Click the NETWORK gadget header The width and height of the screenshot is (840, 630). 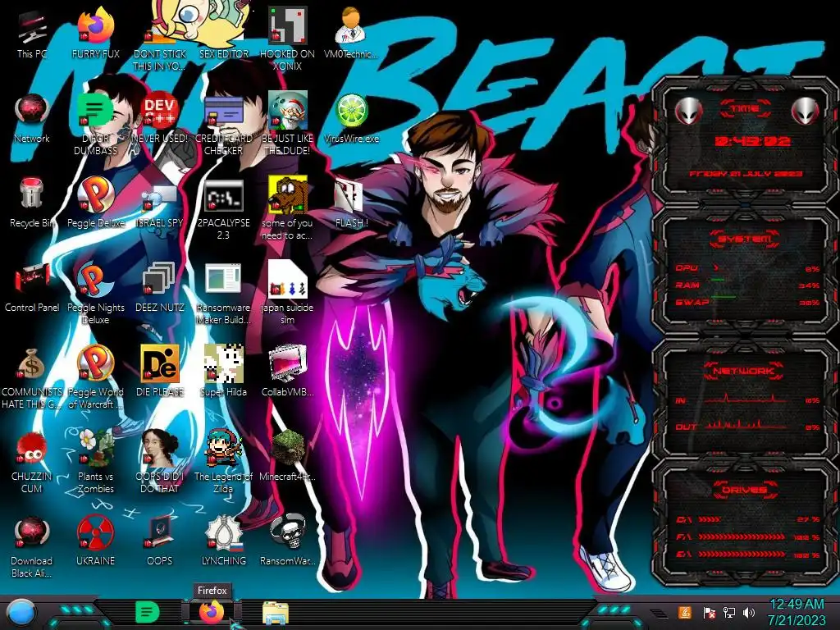pyautogui.click(x=744, y=371)
